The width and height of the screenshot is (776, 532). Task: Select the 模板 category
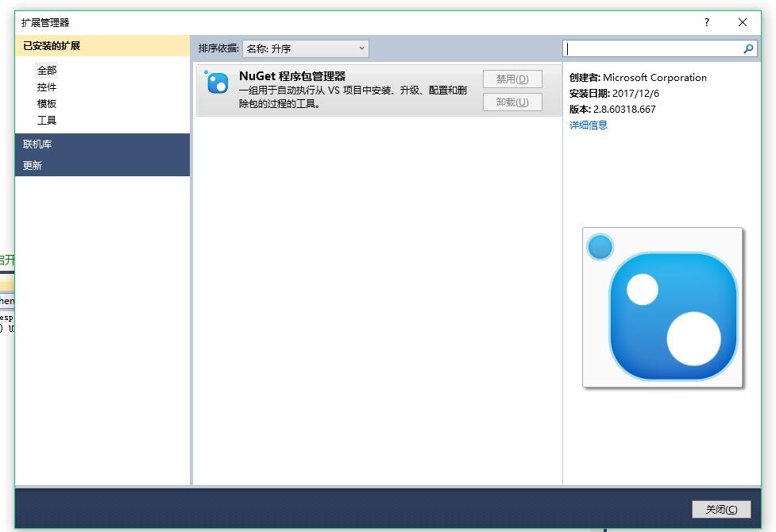[47, 103]
